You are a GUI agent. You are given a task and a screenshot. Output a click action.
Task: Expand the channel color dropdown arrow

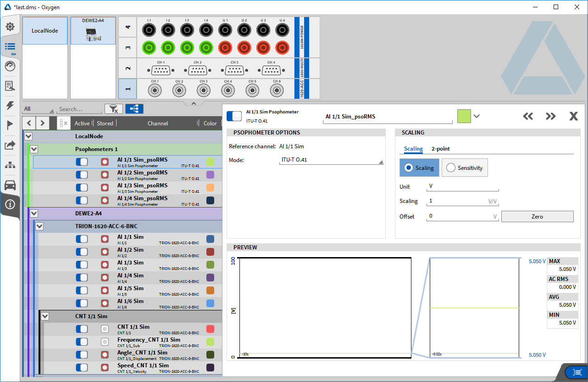point(477,116)
